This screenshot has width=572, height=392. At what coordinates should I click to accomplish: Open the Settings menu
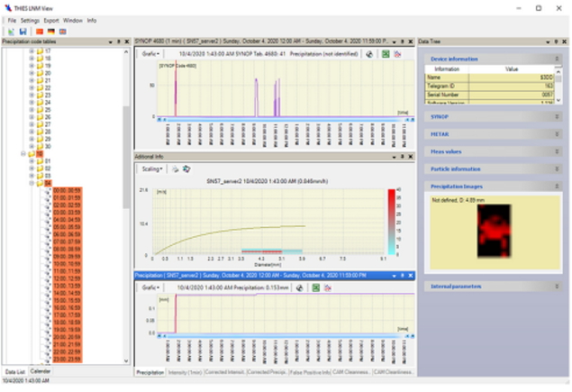coord(30,21)
